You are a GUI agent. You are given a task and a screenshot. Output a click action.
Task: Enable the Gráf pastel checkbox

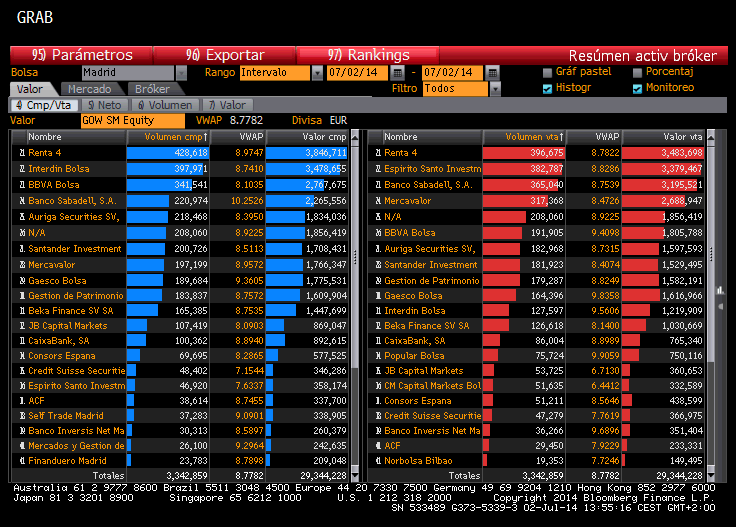tap(547, 72)
